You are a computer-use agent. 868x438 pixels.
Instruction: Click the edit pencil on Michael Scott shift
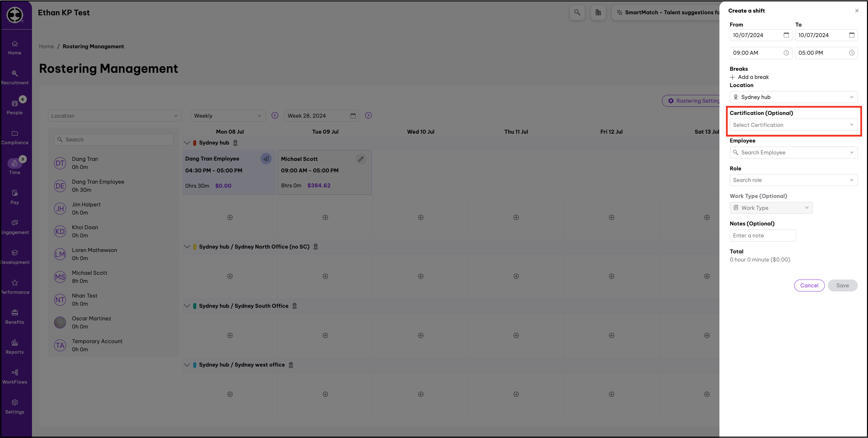point(361,159)
